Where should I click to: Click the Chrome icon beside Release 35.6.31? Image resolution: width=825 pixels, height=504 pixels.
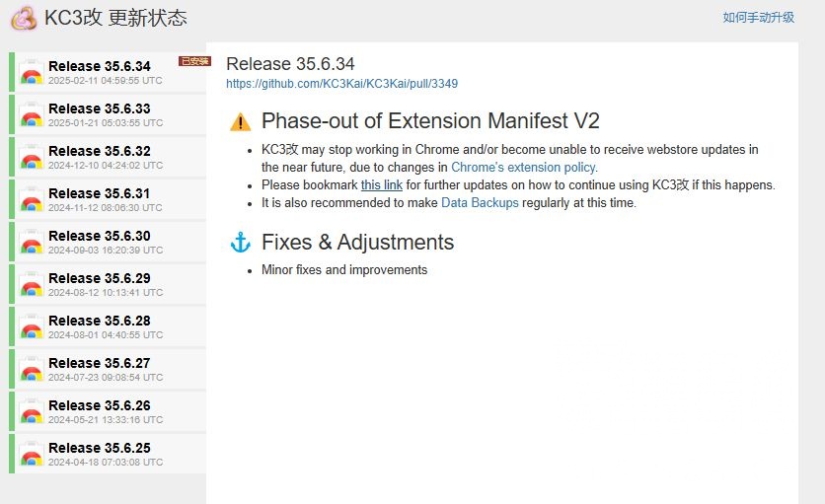(x=32, y=199)
